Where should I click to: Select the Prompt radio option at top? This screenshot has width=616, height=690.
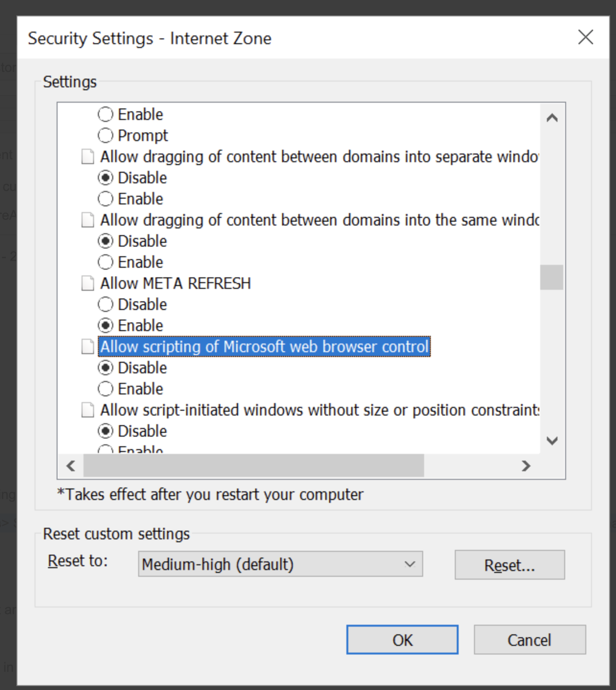(106, 136)
